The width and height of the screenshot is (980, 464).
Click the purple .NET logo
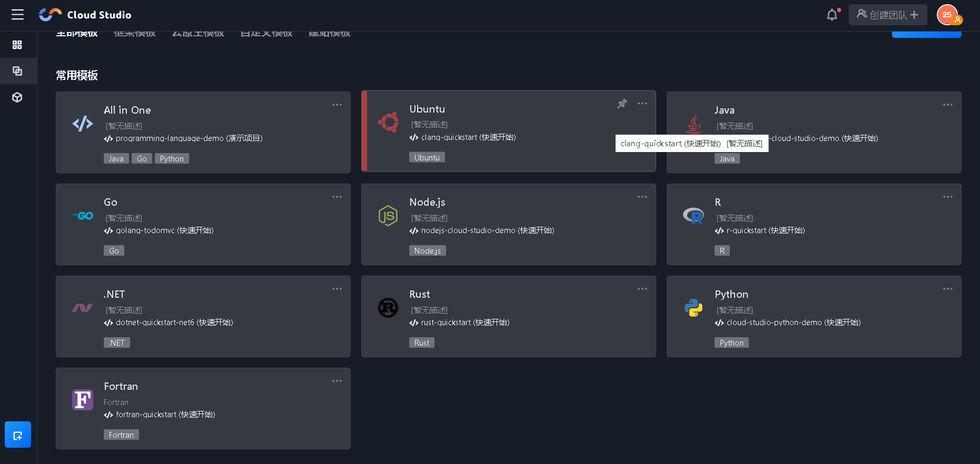[x=83, y=308]
